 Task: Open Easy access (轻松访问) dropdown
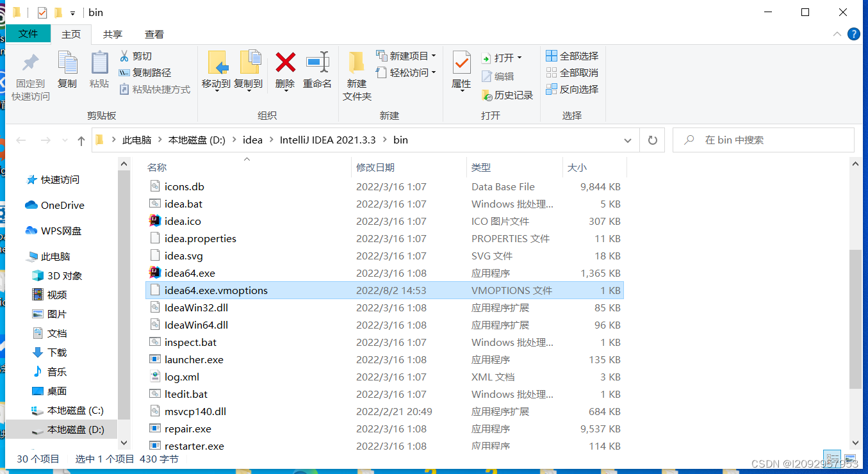click(407, 73)
